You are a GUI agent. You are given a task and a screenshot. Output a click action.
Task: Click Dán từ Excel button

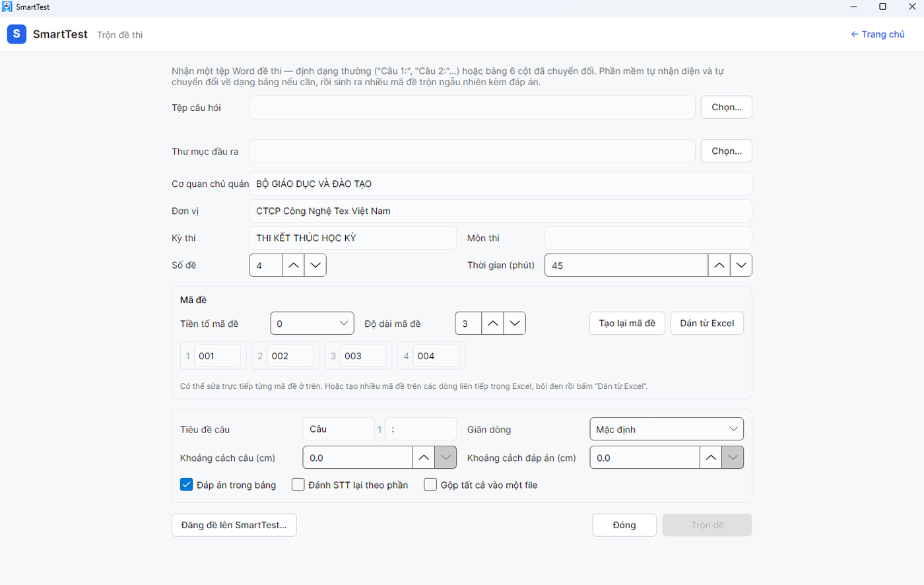pos(707,324)
